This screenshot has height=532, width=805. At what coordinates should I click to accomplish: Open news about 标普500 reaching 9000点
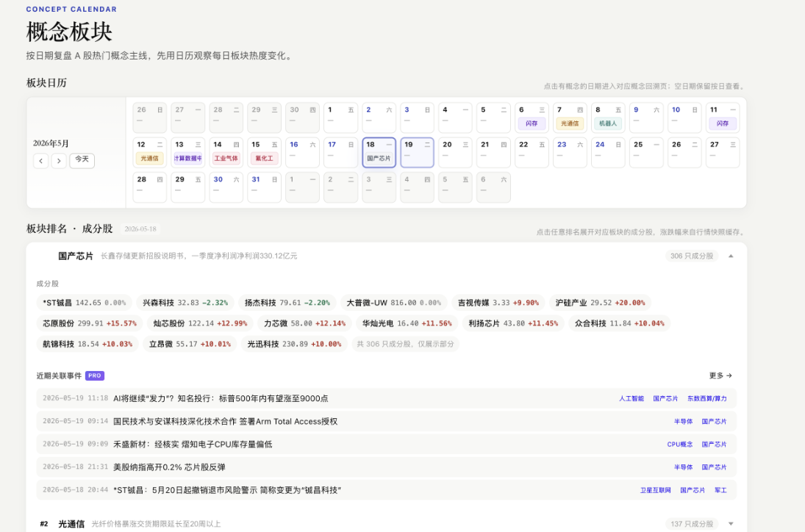221,398
